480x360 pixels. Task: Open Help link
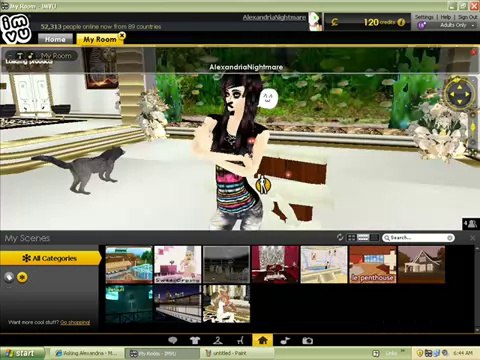446,17
